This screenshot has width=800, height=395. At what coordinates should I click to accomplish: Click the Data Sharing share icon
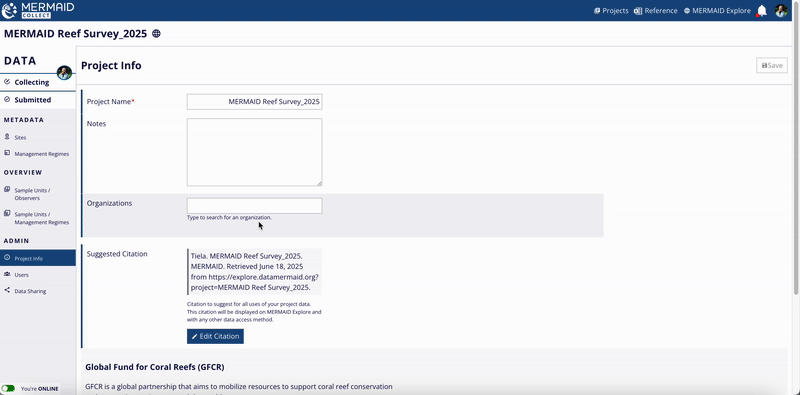pos(7,290)
